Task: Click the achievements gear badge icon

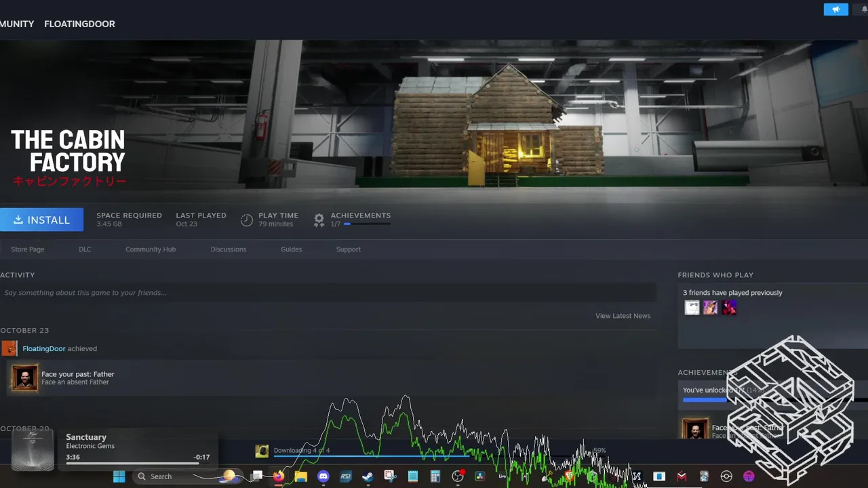Action: (319, 220)
